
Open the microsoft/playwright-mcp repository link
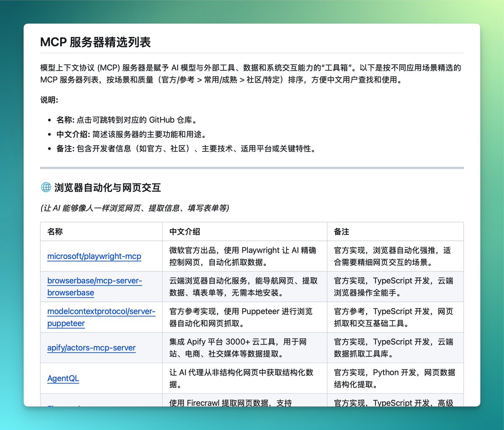94,256
